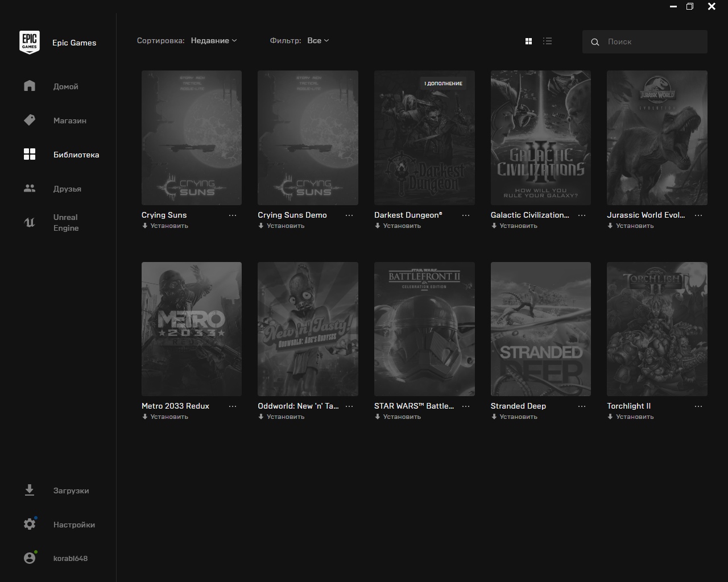Open Torchlight II three-dot options menu
Screen dimensions: 728x582
[698, 406]
